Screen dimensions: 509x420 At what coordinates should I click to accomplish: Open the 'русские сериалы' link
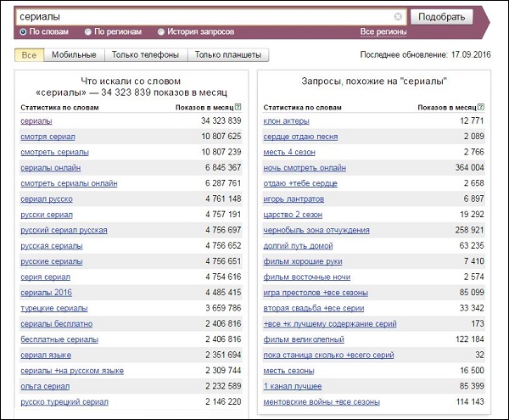(x=52, y=261)
